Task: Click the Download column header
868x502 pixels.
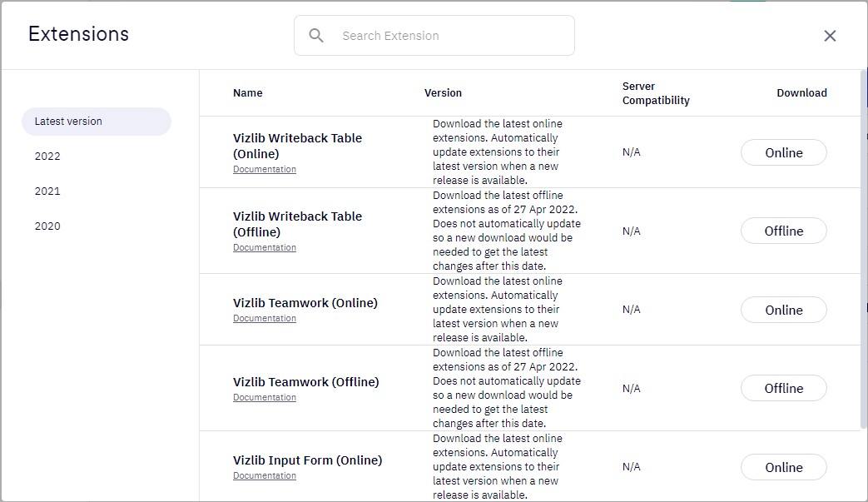Action: point(801,93)
